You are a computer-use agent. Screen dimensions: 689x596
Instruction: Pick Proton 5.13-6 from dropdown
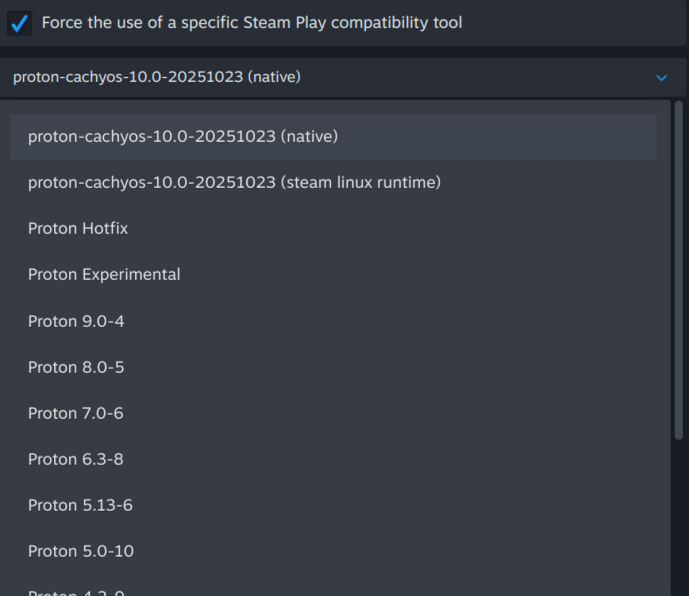pos(80,505)
